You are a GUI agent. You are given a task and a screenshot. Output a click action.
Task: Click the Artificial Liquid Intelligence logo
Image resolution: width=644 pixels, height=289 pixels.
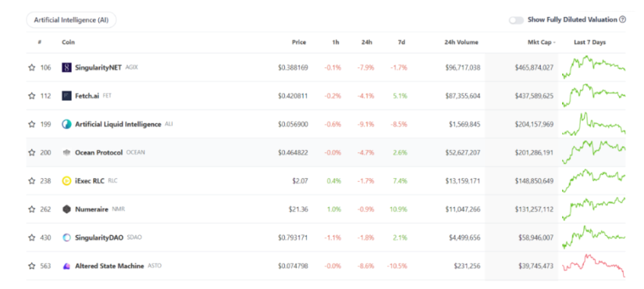[x=66, y=124]
